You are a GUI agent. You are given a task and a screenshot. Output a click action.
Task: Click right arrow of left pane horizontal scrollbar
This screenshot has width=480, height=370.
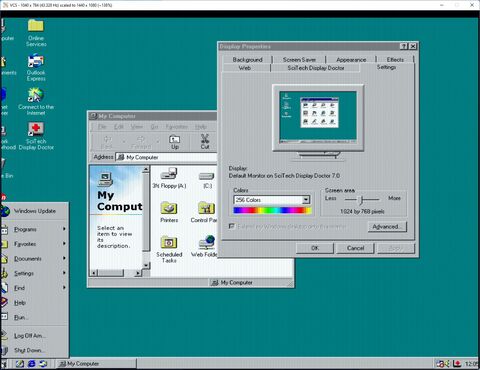click(x=138, y=273)
